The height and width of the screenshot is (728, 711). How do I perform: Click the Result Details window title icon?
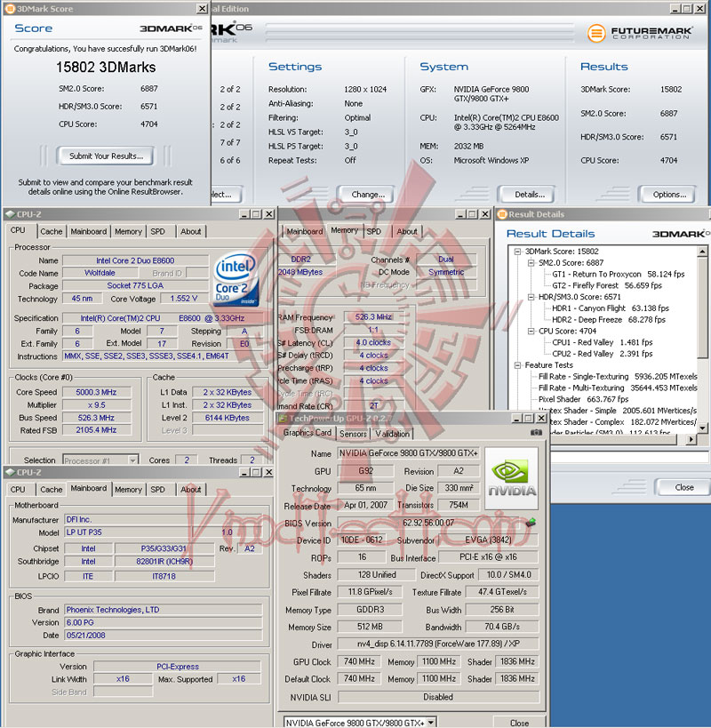point(501,214)
